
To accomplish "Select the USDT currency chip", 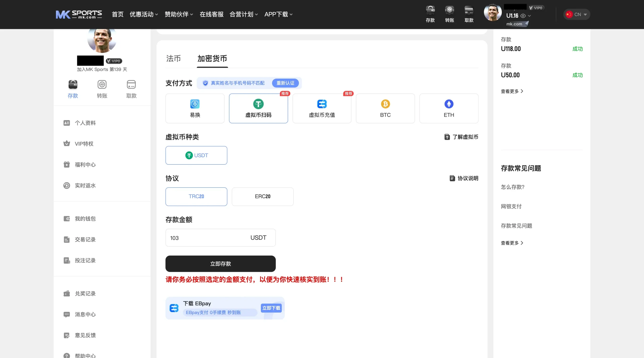I will 196,155.
